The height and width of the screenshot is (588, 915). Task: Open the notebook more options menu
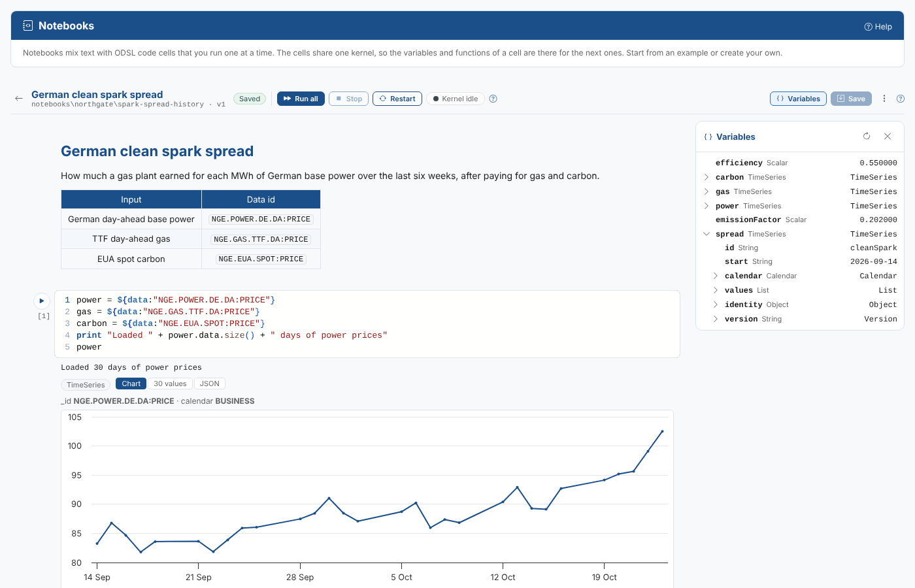pyautogui.click(x=884, y=99)
